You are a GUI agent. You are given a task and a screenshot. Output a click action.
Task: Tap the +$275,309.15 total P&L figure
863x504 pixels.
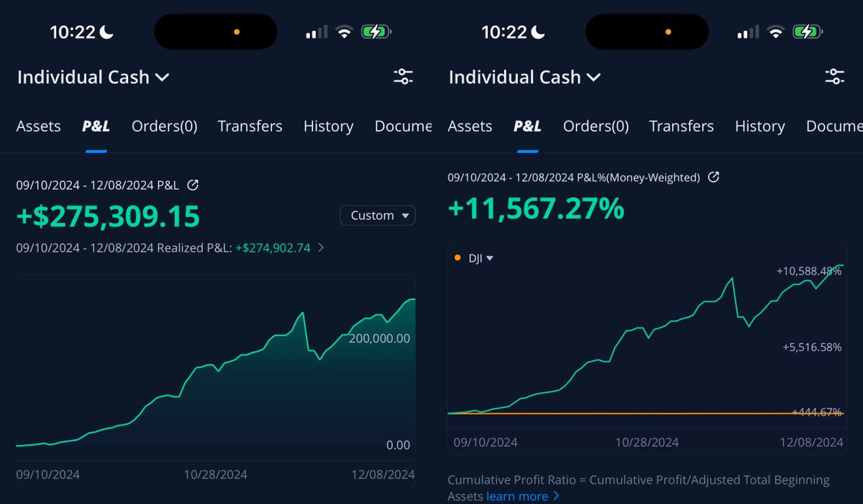coord(108,216)
